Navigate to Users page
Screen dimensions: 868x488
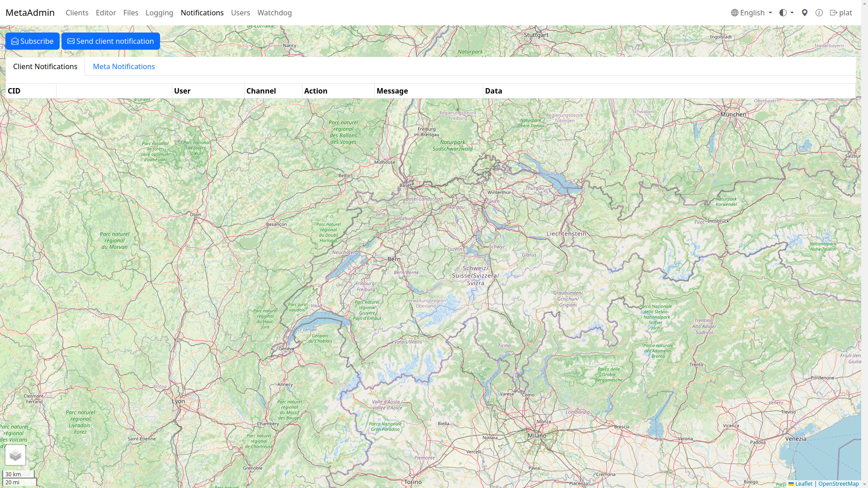pos(241,13)
